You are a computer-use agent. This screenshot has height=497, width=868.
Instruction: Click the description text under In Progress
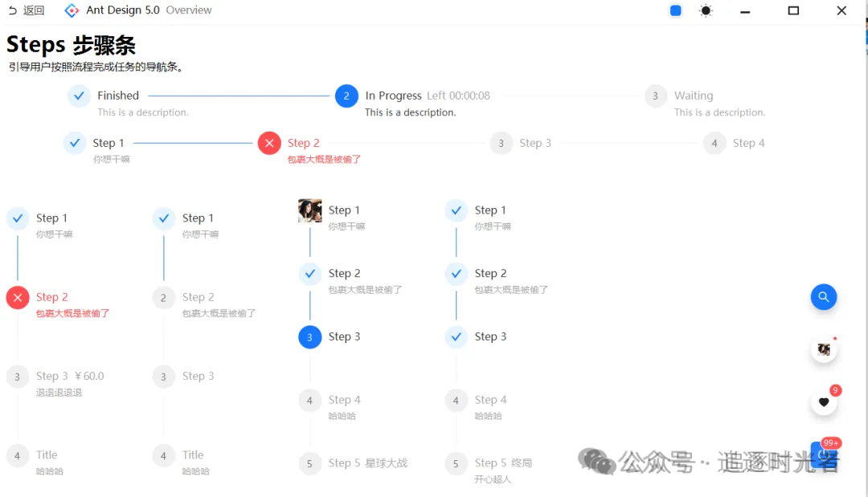click(410, 112)
